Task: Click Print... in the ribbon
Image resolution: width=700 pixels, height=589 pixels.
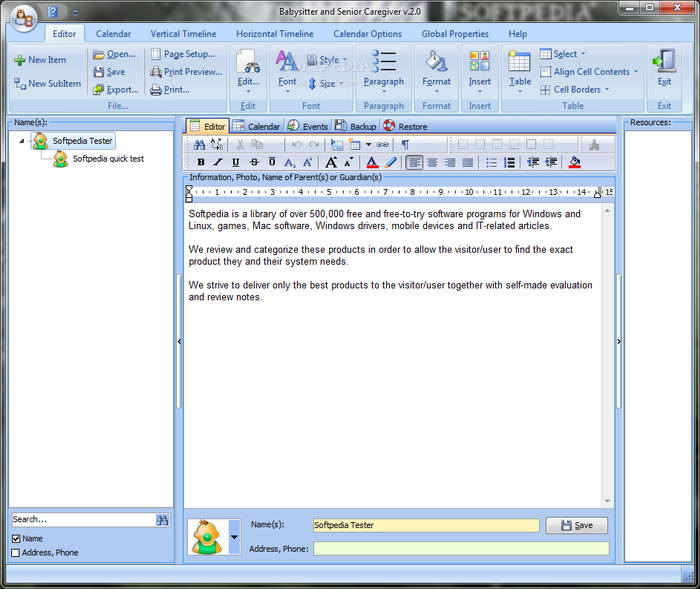Action: point(170,90)
